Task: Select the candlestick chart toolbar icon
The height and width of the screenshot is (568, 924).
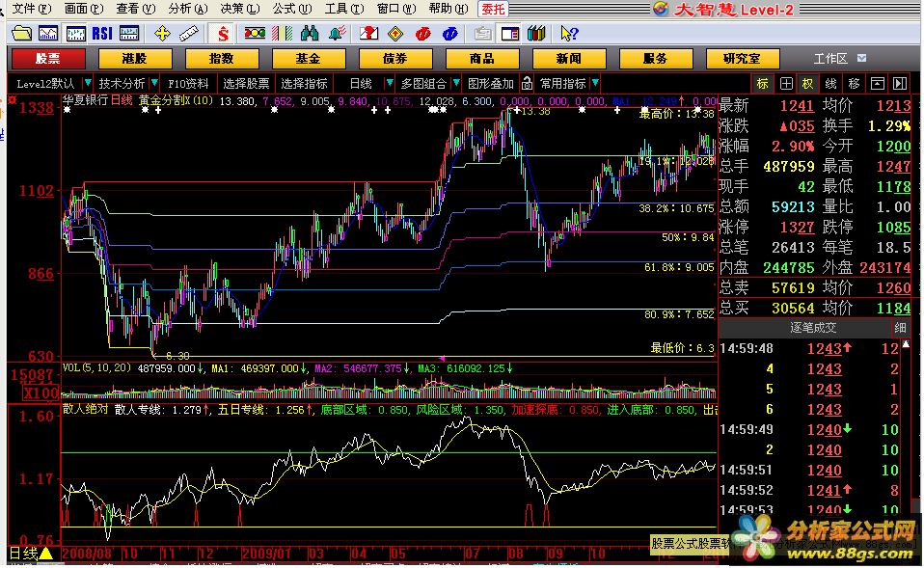Action: click(75, 34)
